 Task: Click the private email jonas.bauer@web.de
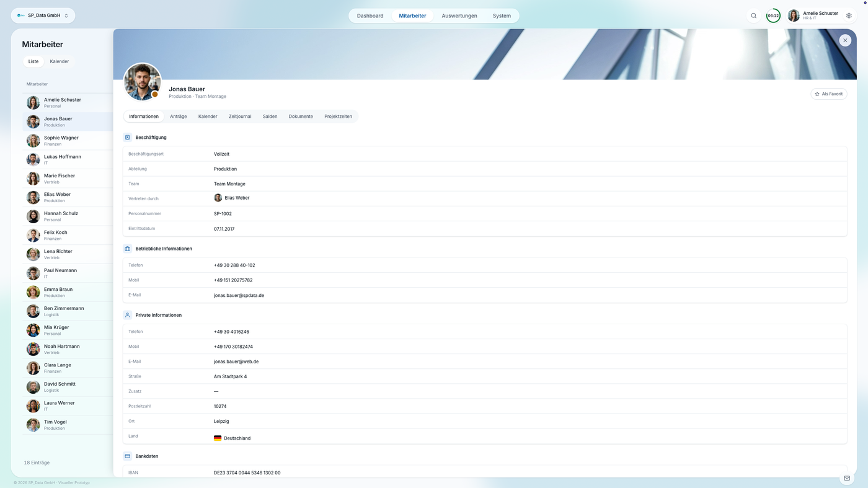(236, 362)
